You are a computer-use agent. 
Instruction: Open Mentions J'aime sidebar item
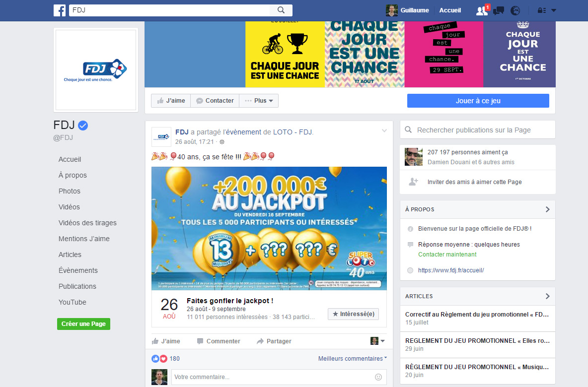coord(84,239)
